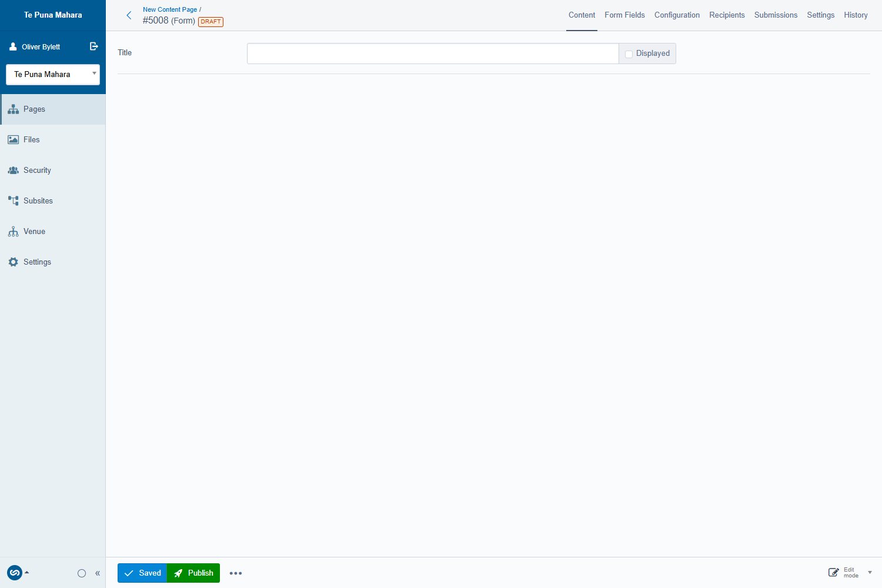Open the Pages menu item
The height and width of the screenshot is (588, 882).
[x=53, y=109]
